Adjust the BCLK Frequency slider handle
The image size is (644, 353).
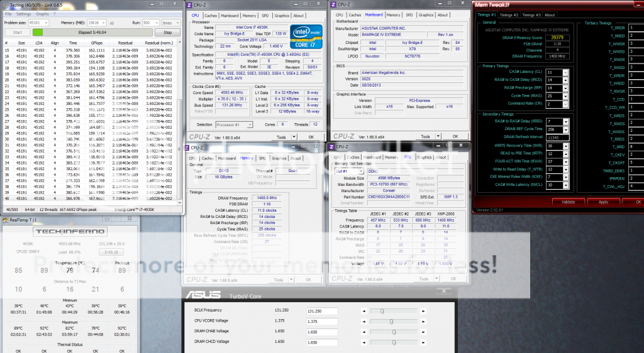(x=381, y=311)
